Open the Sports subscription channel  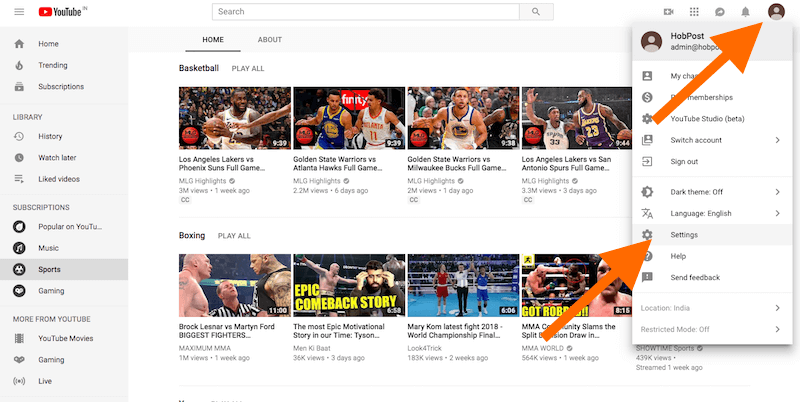[64, 269]
